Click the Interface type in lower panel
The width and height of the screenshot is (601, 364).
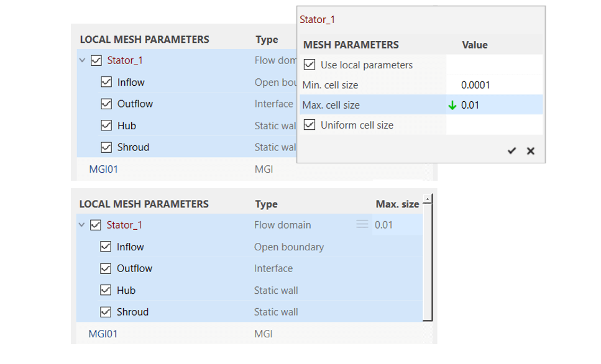273,268
